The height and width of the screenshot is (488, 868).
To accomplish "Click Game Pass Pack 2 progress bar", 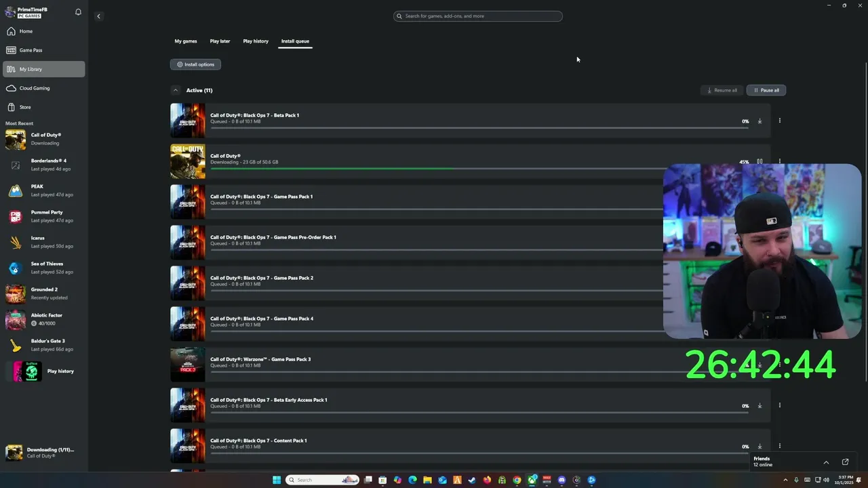I will 437,291.
